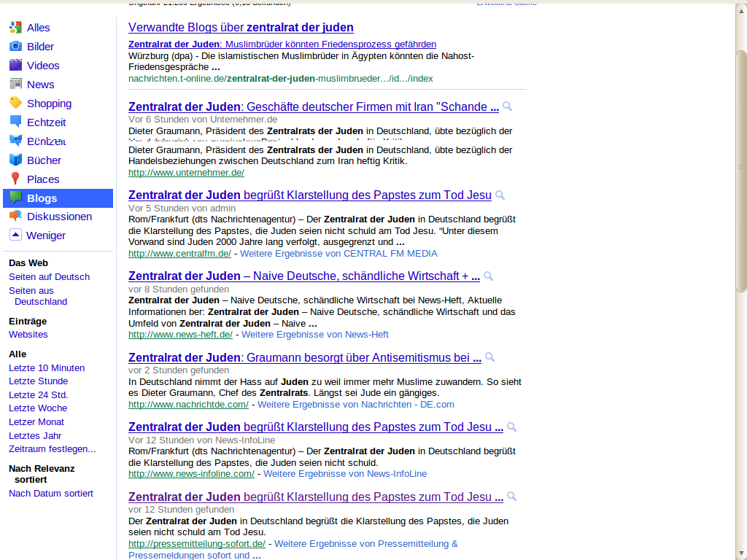Click preview magnifier beside visited Papstes result
Screen dimensions: 747x560
pyautogui.click(x=511, y=497)
